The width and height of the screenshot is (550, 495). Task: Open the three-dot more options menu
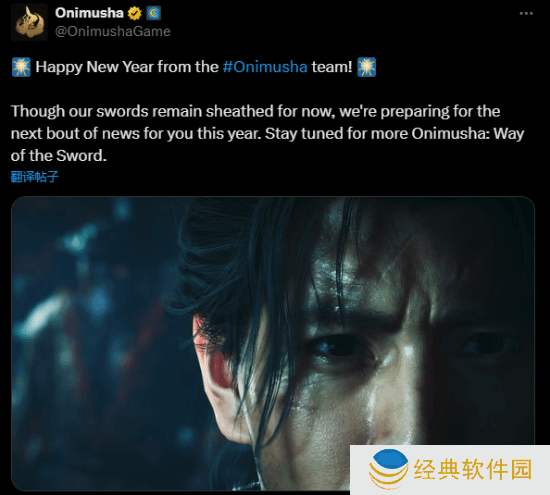click(x=526, y=13)
